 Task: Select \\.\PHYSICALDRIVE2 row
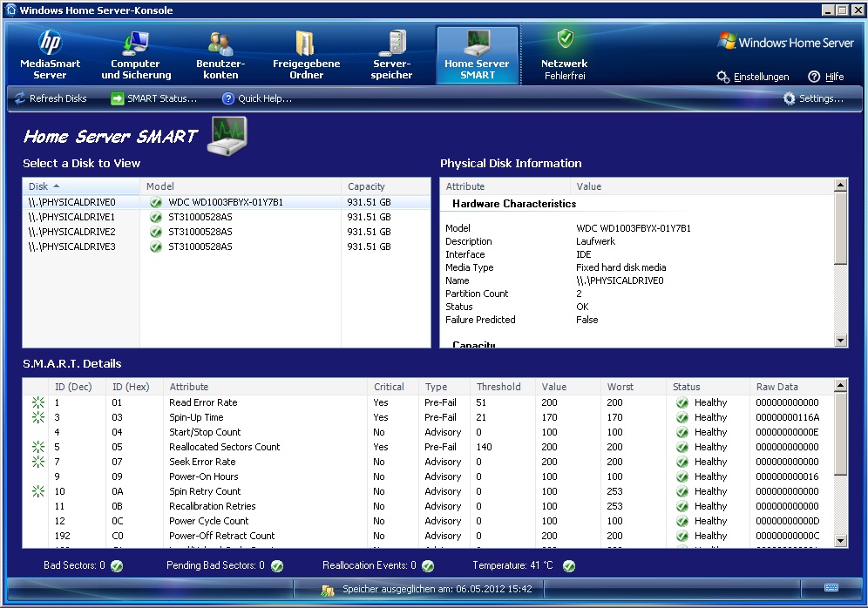[227, 232]
